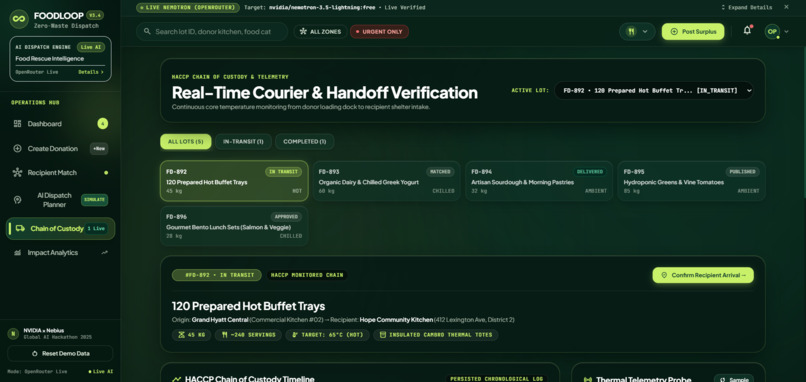Click the power icon in Reset Demo Data
Viewport: 806px width, 382px height.
[x=35, y=354]
